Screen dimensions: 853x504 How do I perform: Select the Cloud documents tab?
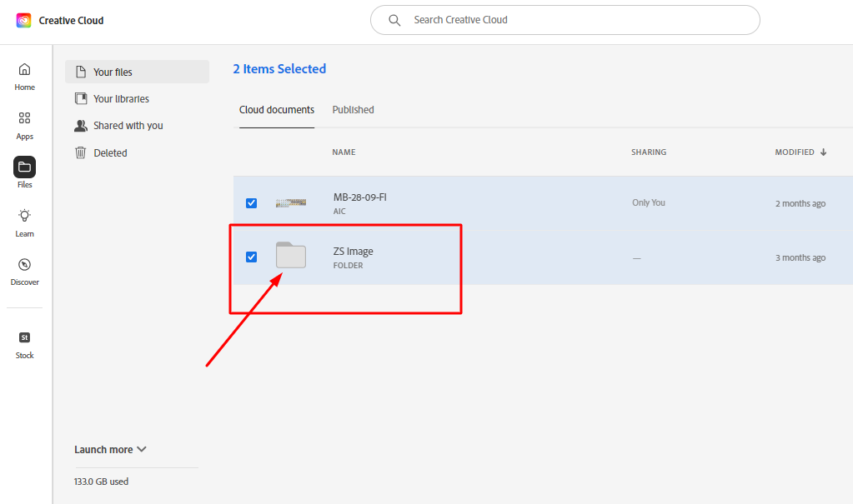[x=277, y=110]
